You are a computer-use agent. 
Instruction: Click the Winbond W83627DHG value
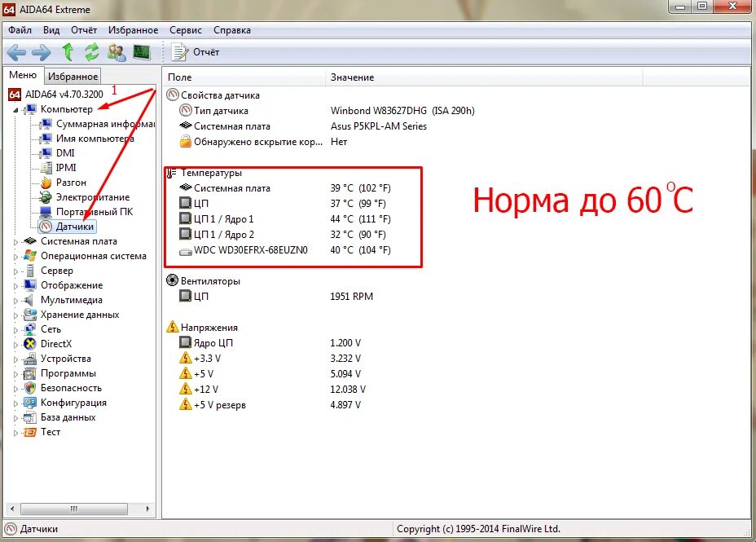click(x=402, y=111)
